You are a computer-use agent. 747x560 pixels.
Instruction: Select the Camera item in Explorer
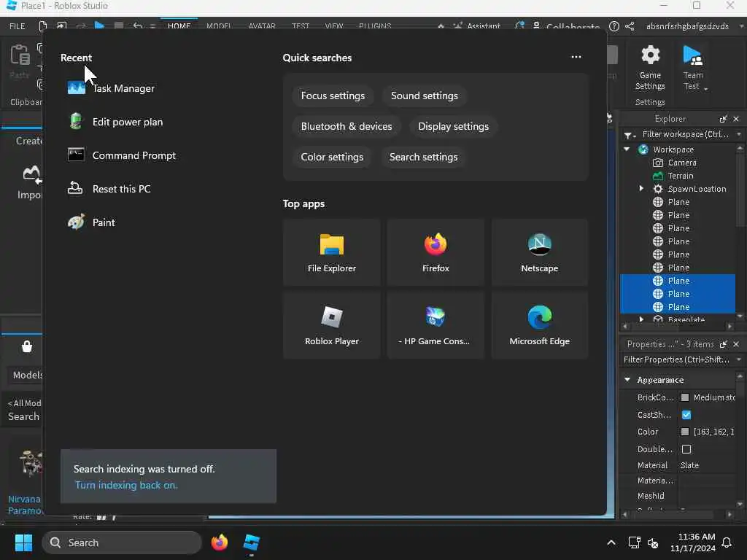point(682,163)
